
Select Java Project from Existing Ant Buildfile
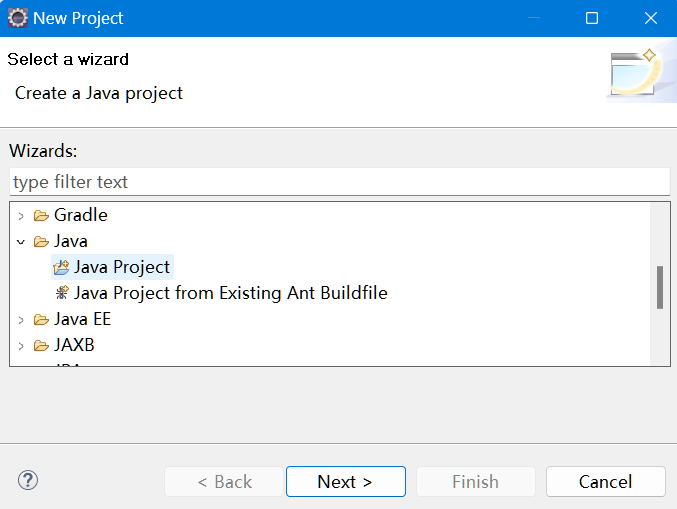pyautogui.click(x=231, y=293)
